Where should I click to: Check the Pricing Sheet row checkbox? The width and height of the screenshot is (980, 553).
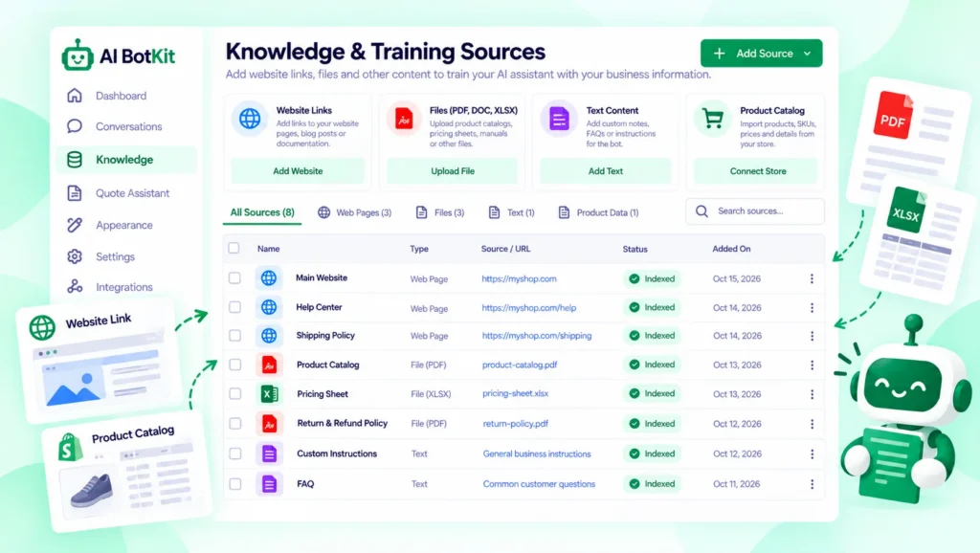[235, 393]
